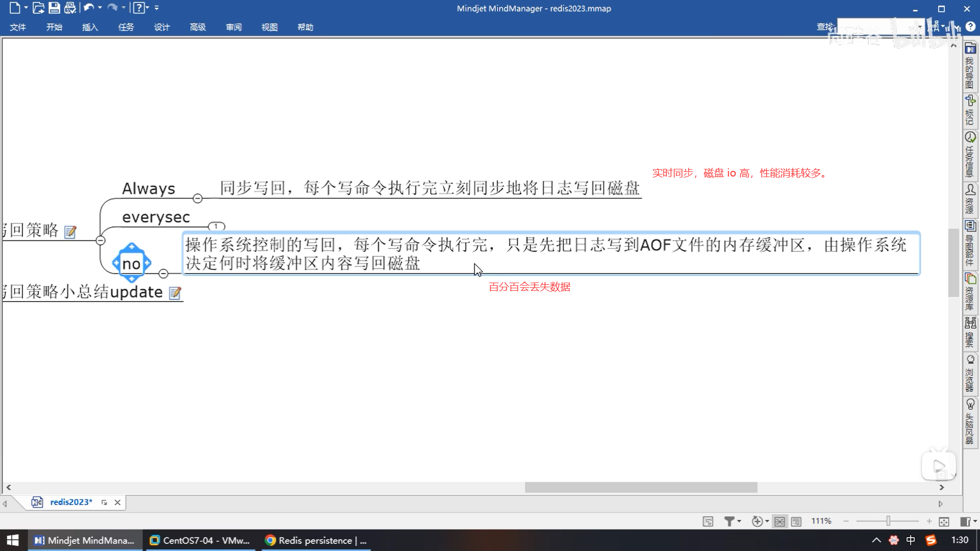The height and width of the screenshot is (551, 980).
Task: Open notes icon beside 小总结update topic
Action: coord(175,293)
